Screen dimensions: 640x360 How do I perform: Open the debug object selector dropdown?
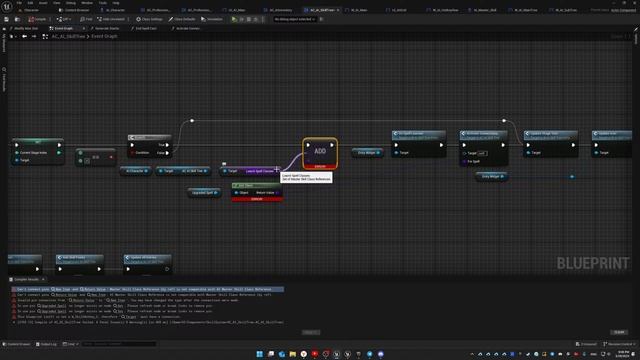pyautogui.click(x=294, y=19)
